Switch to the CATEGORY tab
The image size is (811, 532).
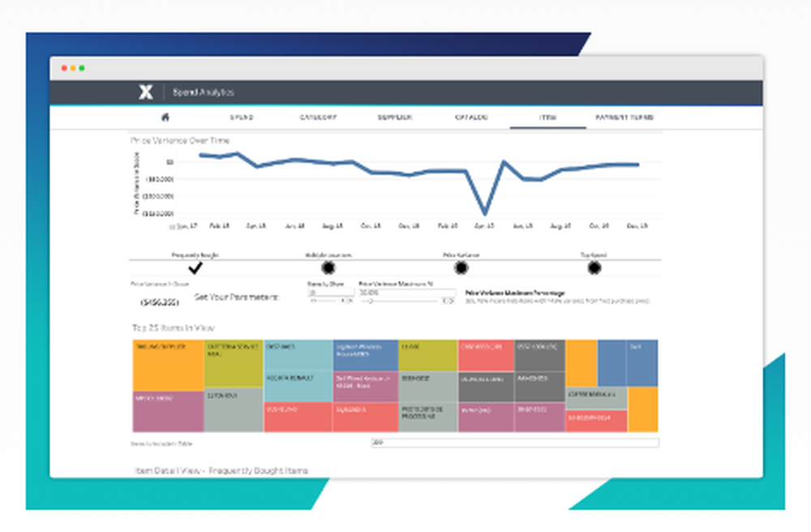point(318,118)
